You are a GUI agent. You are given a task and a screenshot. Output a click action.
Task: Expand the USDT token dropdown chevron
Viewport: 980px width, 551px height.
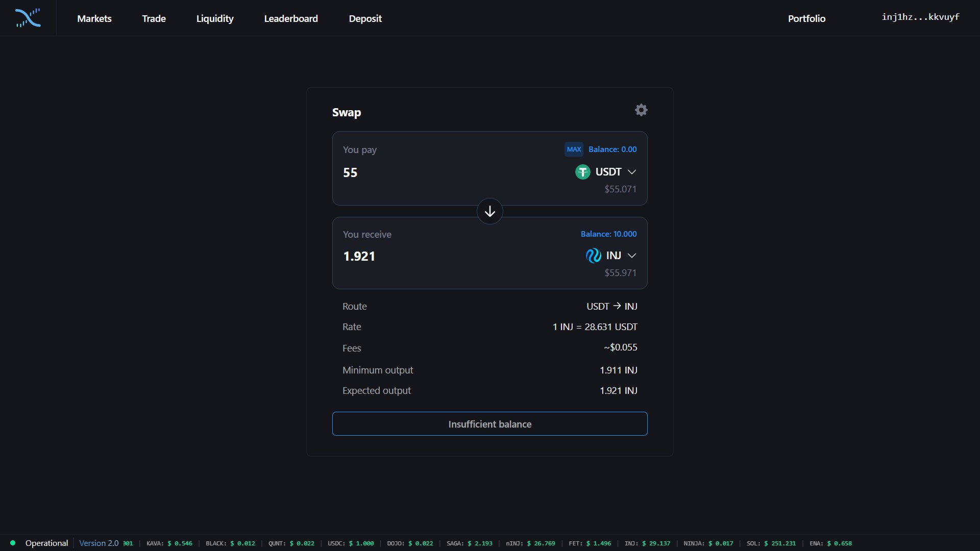click(632, 172)
